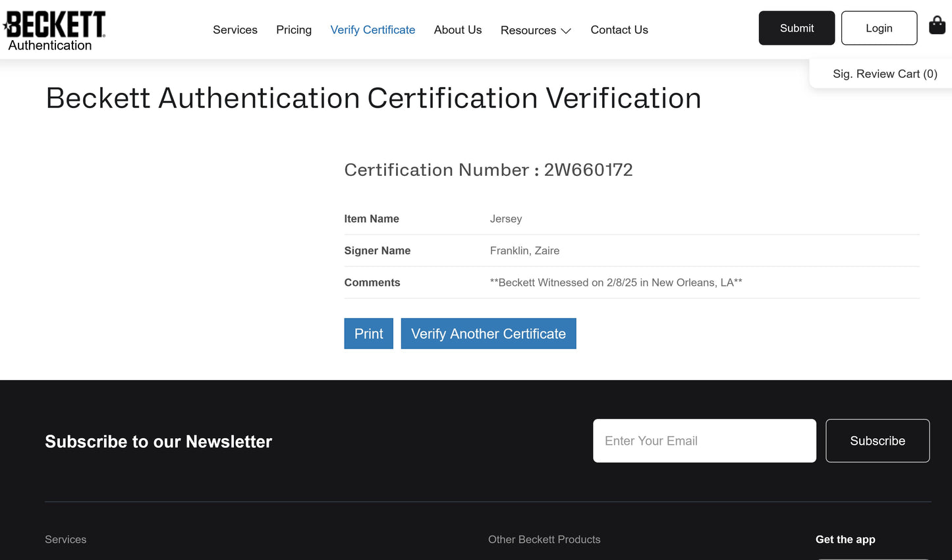Image resolution: width=952 pixels, height=560 pixels.
Task: Select the Item Name label
Action: coord(372,219)
